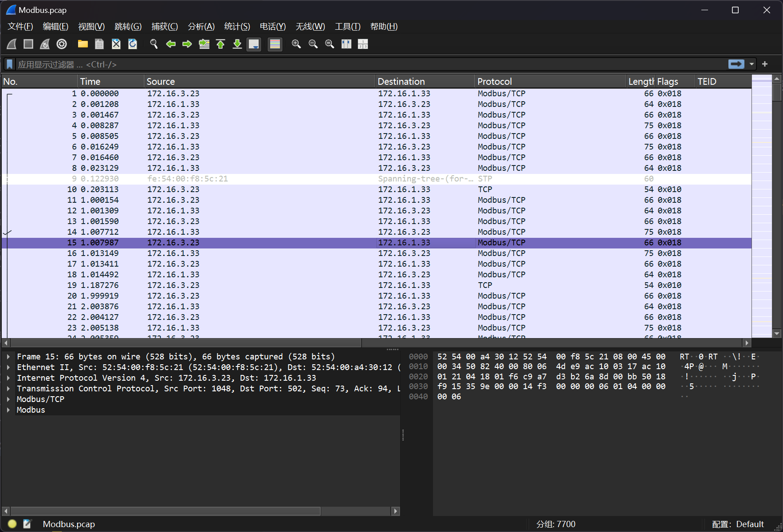783x532 pixels.
Task: Expand the Modbus/TCP tree node
Action: [x=8, y=399]
